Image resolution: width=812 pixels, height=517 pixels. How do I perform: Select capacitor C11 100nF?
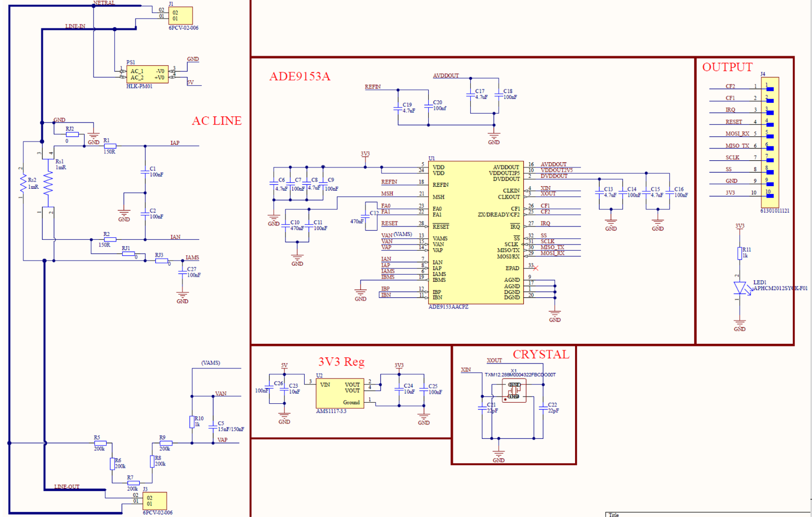(309, 225)
